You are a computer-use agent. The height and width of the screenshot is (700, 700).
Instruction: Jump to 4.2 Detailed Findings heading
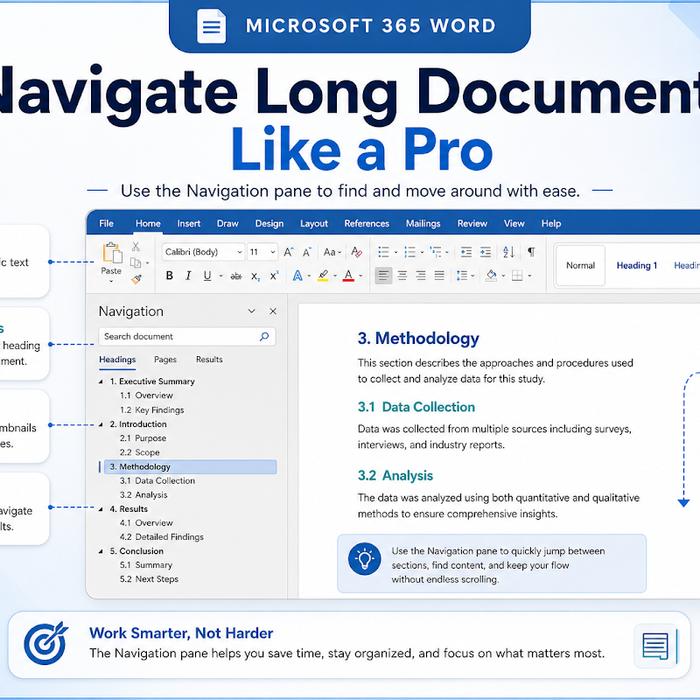click(162, 537)
